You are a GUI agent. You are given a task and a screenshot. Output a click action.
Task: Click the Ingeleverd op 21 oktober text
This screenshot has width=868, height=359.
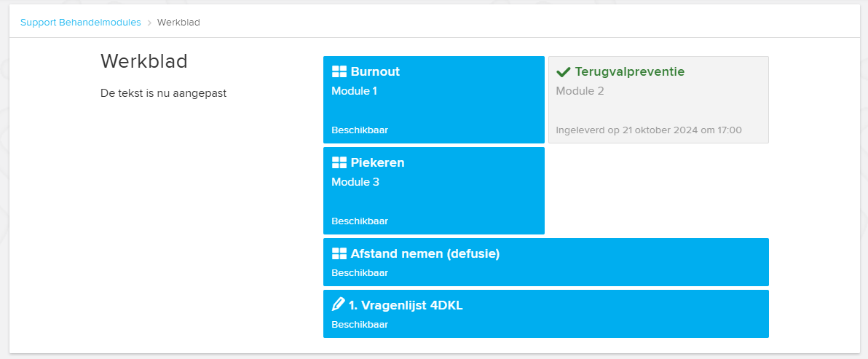(x=649, y=130)
